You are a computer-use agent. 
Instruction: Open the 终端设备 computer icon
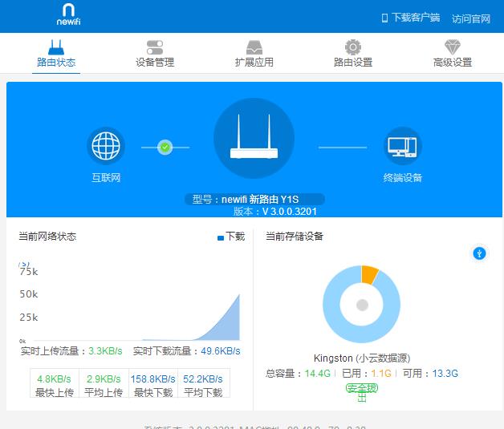[403, 146]
